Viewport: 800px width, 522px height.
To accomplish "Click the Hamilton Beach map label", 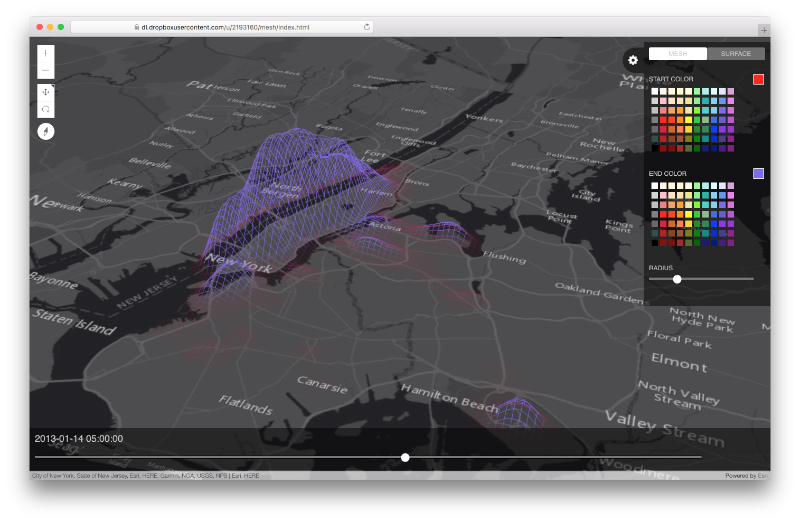I will tap(449, 397).
